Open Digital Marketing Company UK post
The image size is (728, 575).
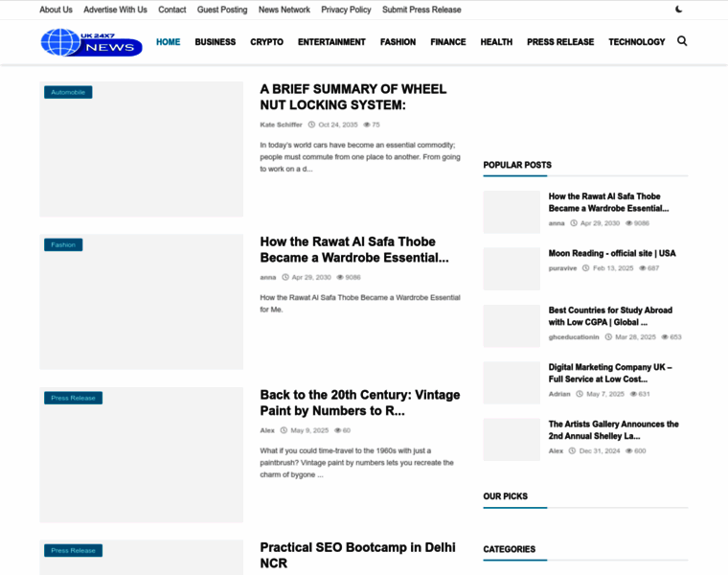point(610,373)
